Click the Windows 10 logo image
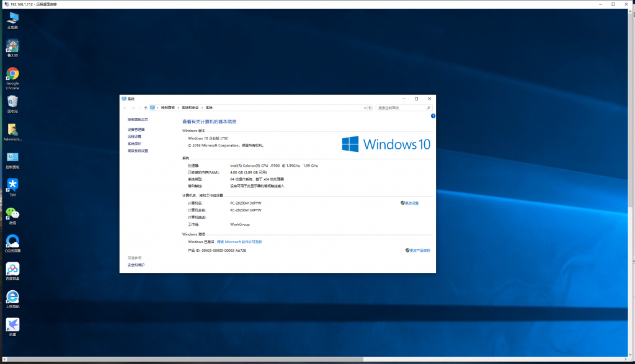 (x=386, y=144)
